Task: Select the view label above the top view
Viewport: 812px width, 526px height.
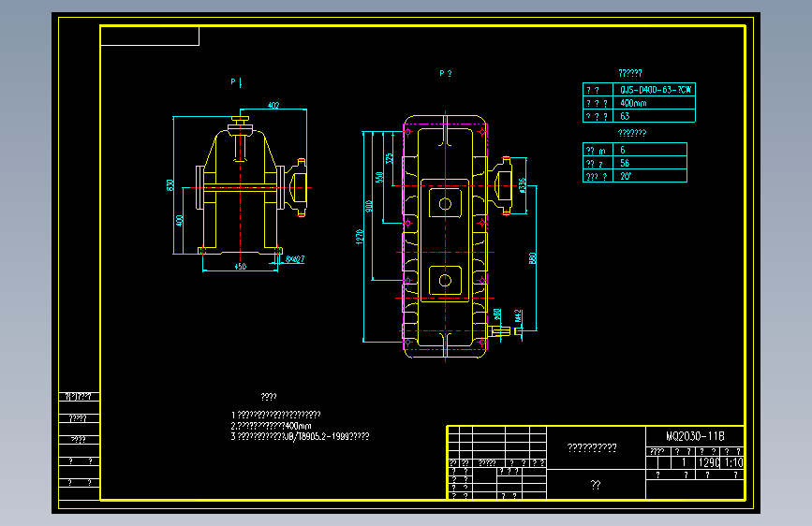Action: (x=446, y=74)
